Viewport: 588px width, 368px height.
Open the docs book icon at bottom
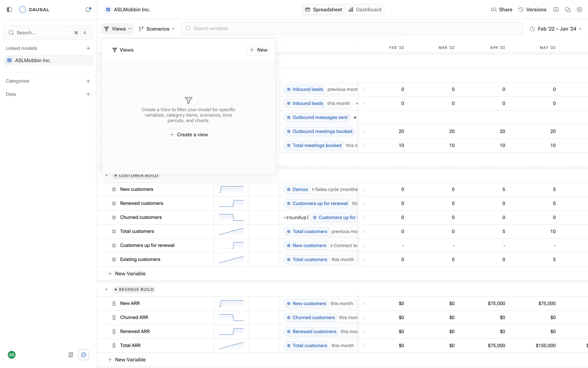pos(71,355)
